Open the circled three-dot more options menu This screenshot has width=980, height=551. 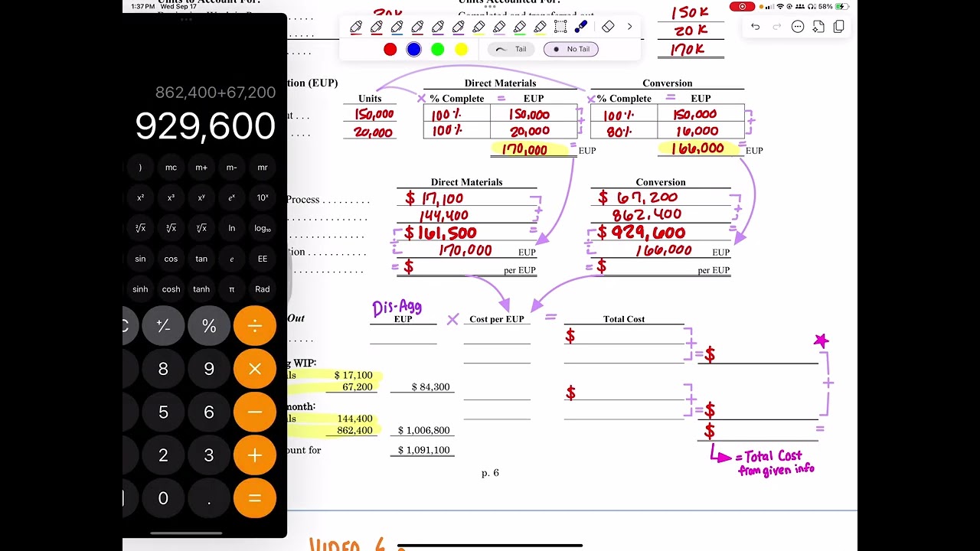coord(798,27)
